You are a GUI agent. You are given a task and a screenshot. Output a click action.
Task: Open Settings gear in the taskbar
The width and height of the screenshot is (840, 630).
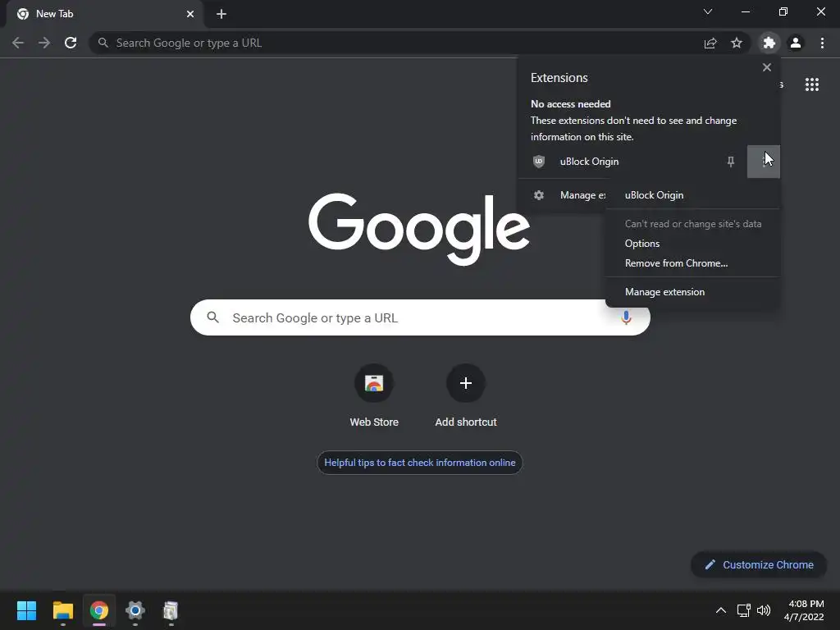[135, 610]
